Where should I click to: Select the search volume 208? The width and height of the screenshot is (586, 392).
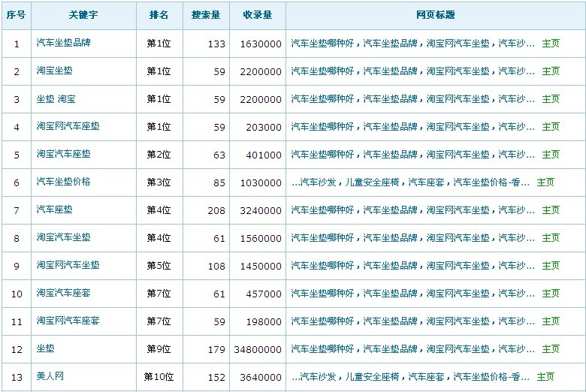pos(216,211)
